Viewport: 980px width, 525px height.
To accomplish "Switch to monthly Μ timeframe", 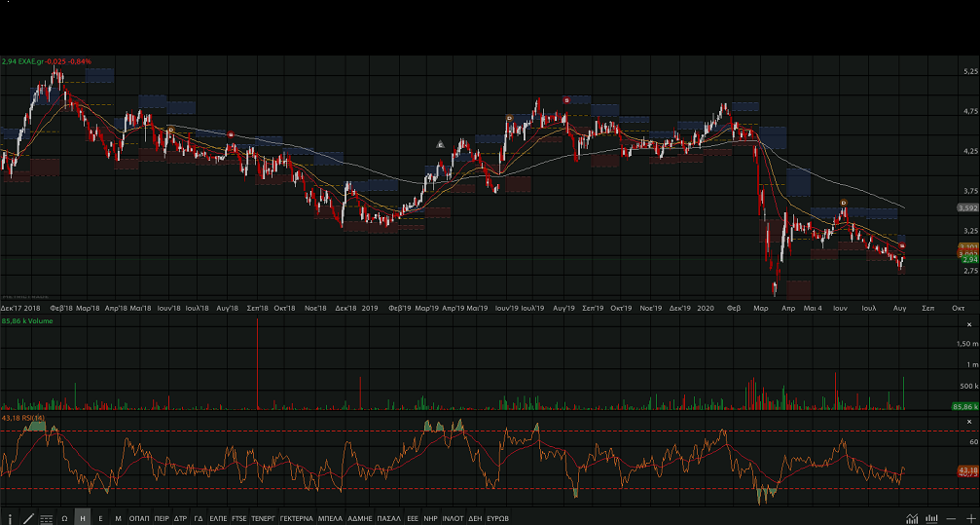I will click(x=118, y=518).
